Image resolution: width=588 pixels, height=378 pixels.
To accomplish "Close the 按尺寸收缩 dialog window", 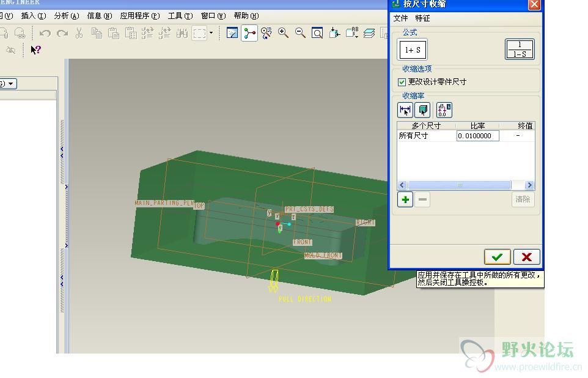I will click(534, 4).
